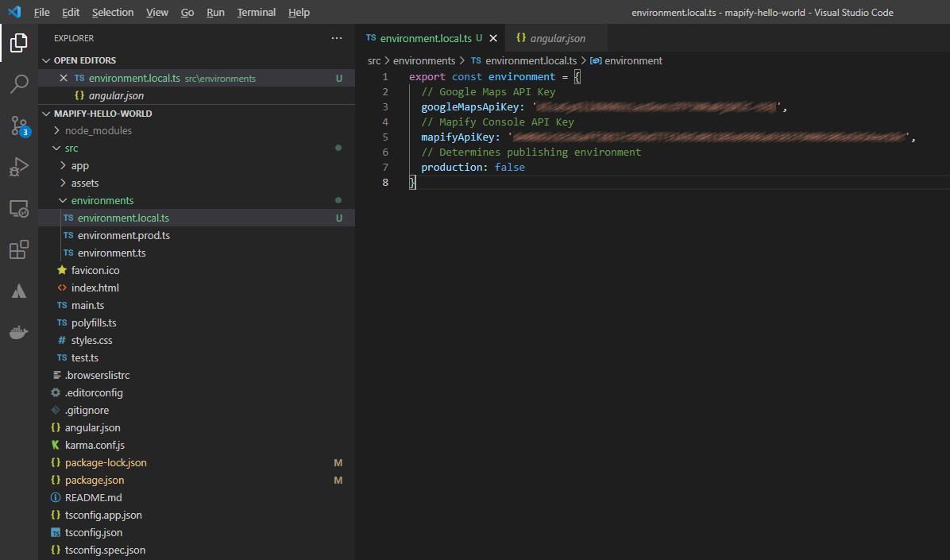950x560 pixels.
Task: Open the Run and Debug view
Action: [19, 167]
